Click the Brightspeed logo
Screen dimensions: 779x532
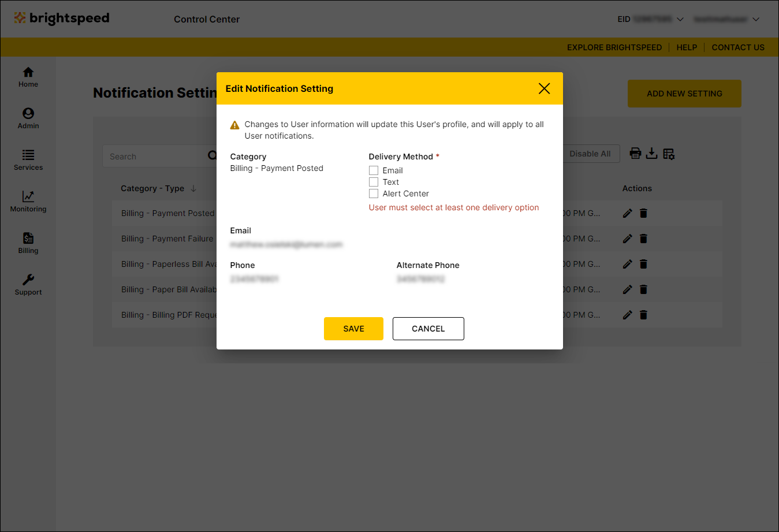pos(62,18)
